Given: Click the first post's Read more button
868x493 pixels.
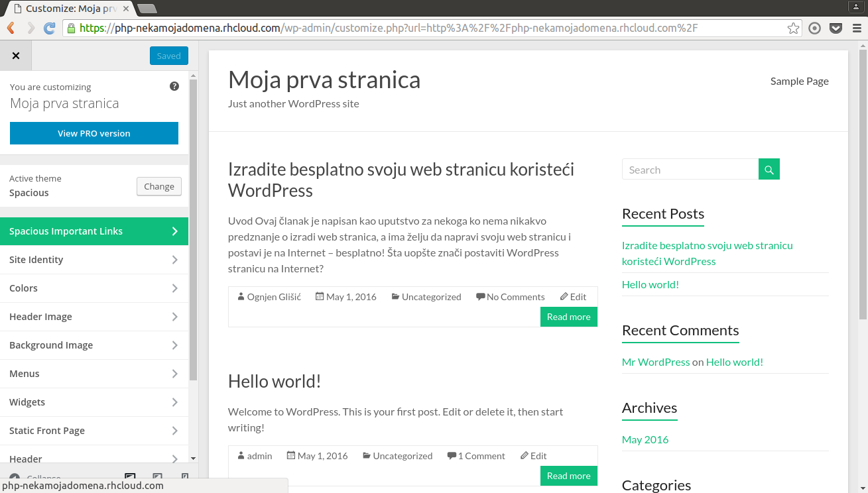Looking at the screenshot, I should point(568,317).
